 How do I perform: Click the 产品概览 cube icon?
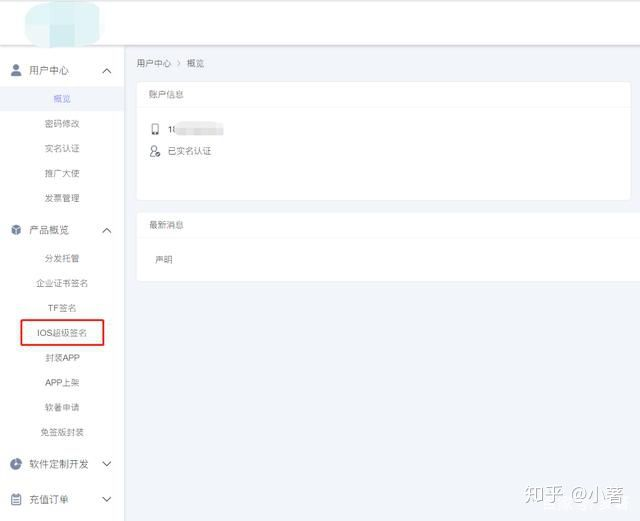(x=16, y=230)
